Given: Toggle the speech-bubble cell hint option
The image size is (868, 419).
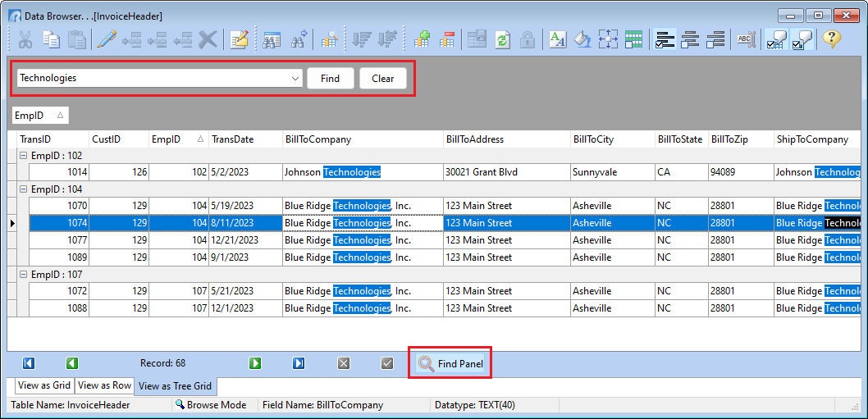Looking at the screenshot, I should (802, 40).
